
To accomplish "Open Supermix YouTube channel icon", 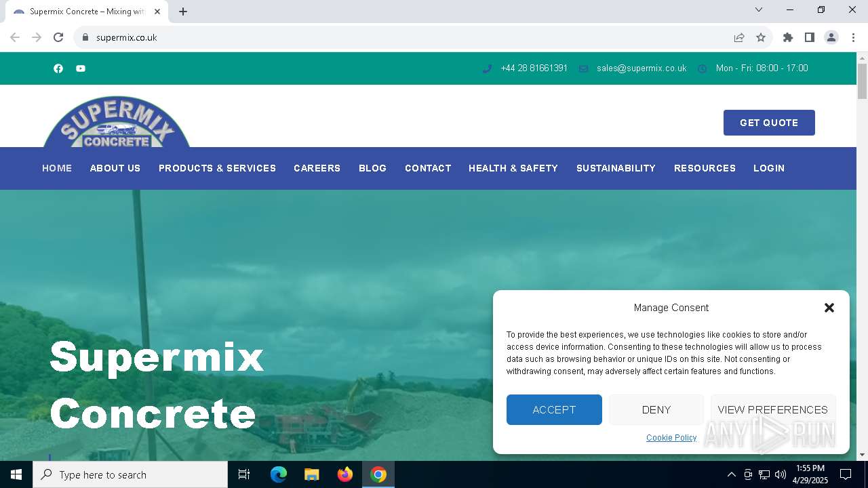I will click(x=81, y=68).
